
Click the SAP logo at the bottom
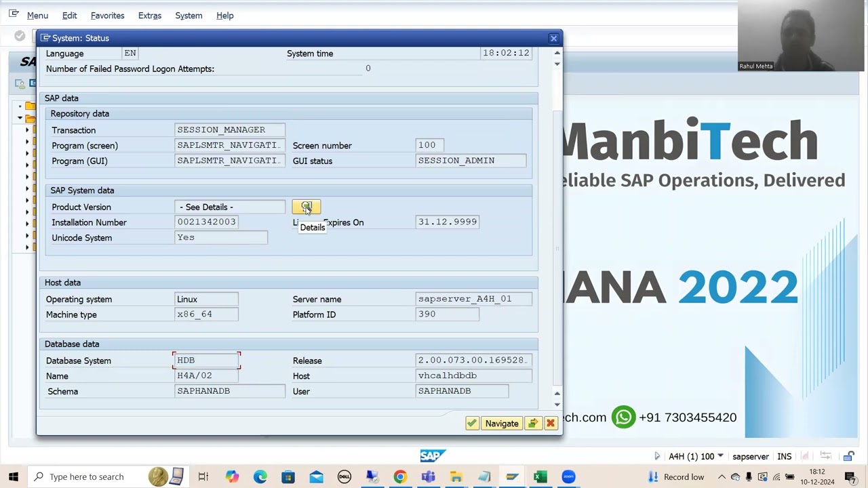pos(433,456)
